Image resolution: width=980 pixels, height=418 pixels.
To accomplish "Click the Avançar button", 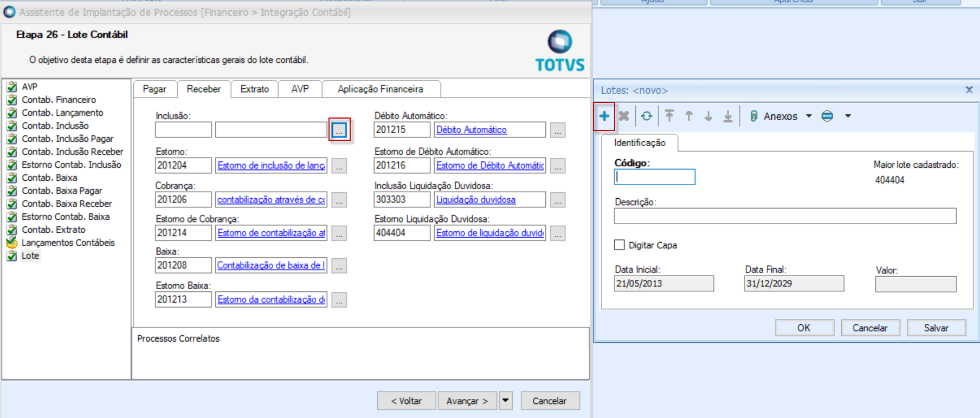I will click(468, 401).
